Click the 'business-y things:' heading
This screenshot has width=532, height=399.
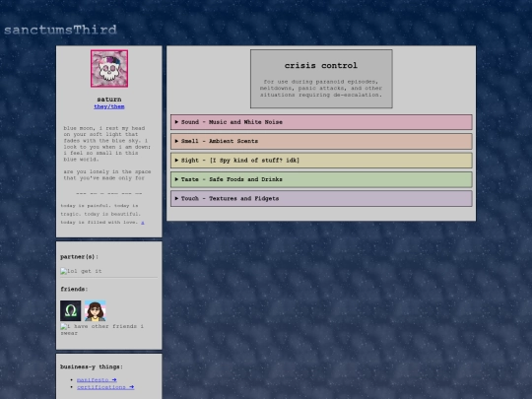(92, 366)
